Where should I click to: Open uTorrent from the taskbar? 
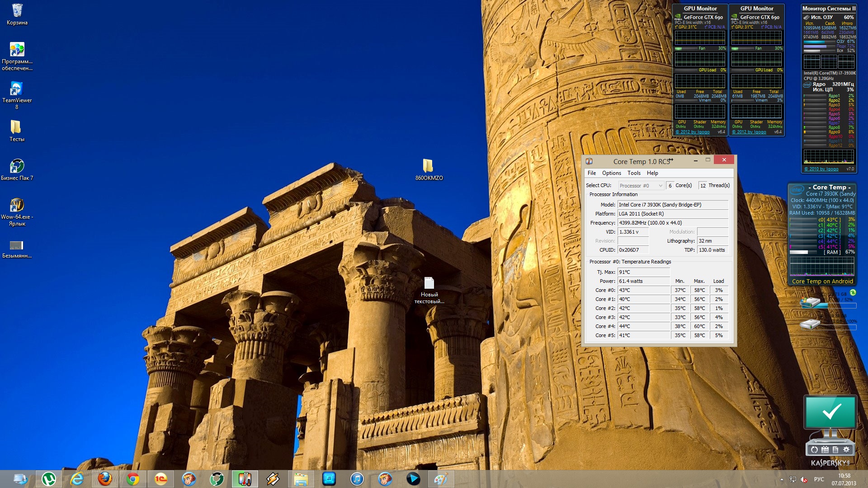[x=49, y=479]
